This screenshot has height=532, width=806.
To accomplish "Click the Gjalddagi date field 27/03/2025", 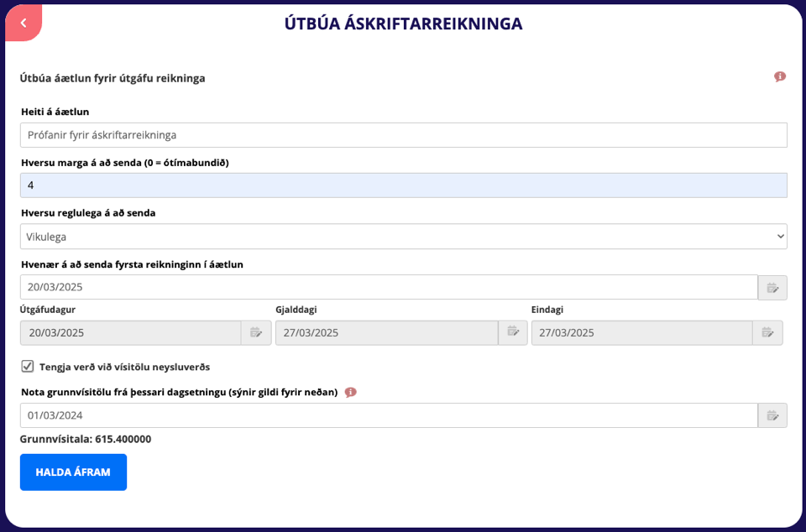I will pyautogui.click(x=386, y=333).
